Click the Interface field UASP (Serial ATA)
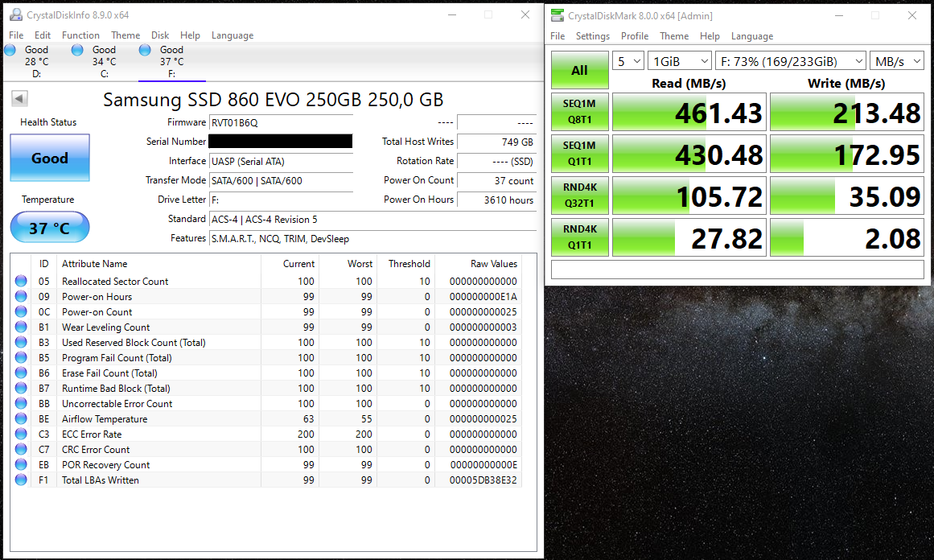 pyautogui.click(x=281, y=162)
